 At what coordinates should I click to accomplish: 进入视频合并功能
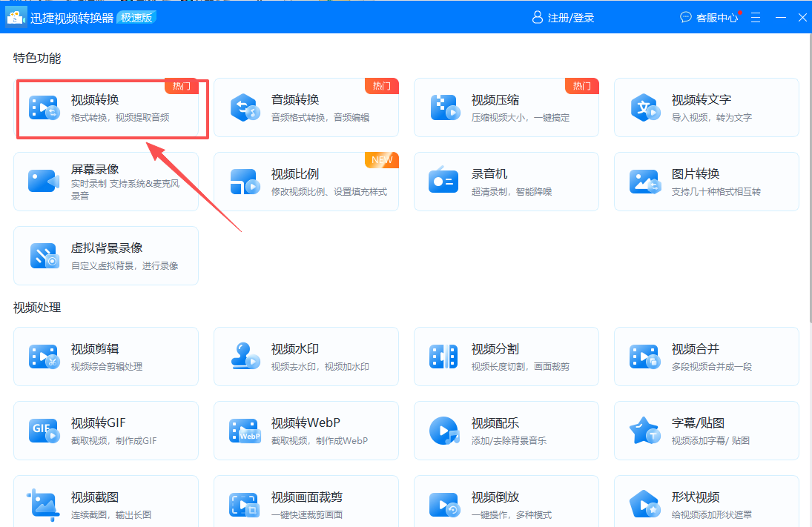pyautogui.click(x=706, y=357)
